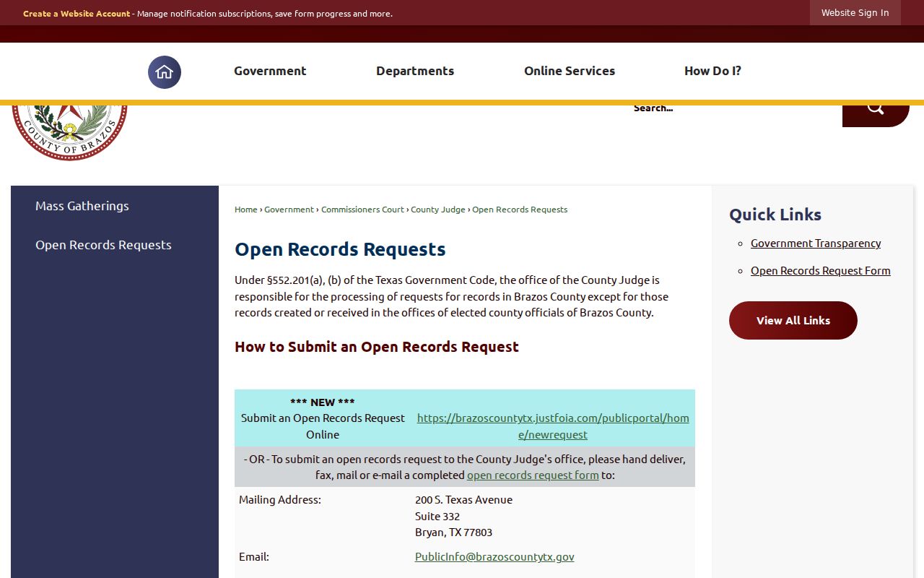Click the Website Sign In button
The width and height of the screenshot is (924, 578).
[x=855, y=13]
